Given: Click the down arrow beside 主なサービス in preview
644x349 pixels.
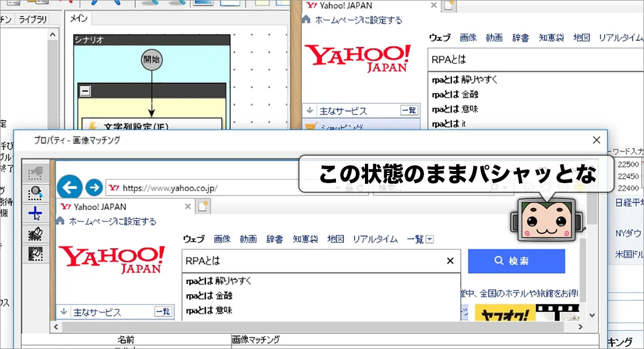Looking at the screenshot, I should pos(63,312).
